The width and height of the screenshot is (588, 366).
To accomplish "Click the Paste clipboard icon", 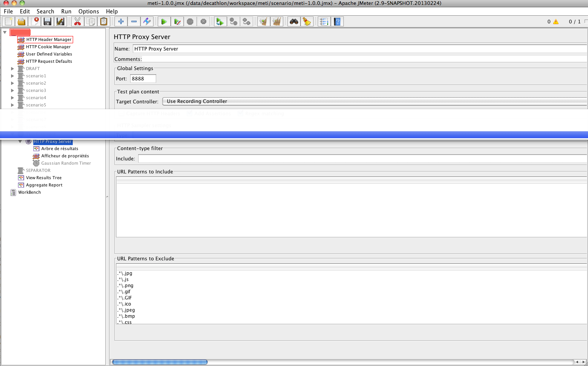I will (103, 21).
